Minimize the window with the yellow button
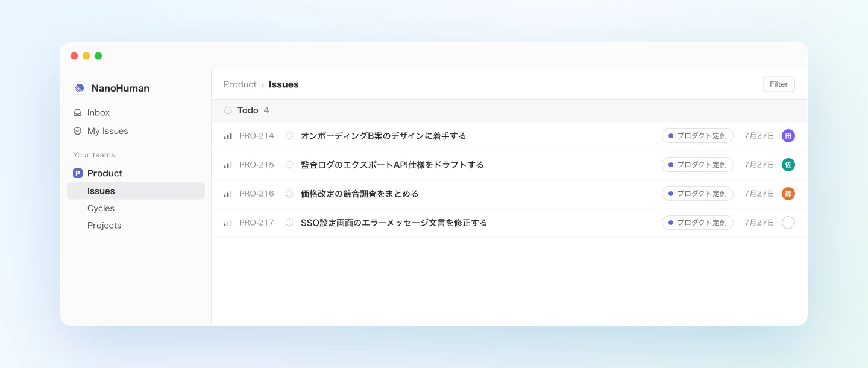The height and width of the screenshot is (368, 868). pos(86,56)
